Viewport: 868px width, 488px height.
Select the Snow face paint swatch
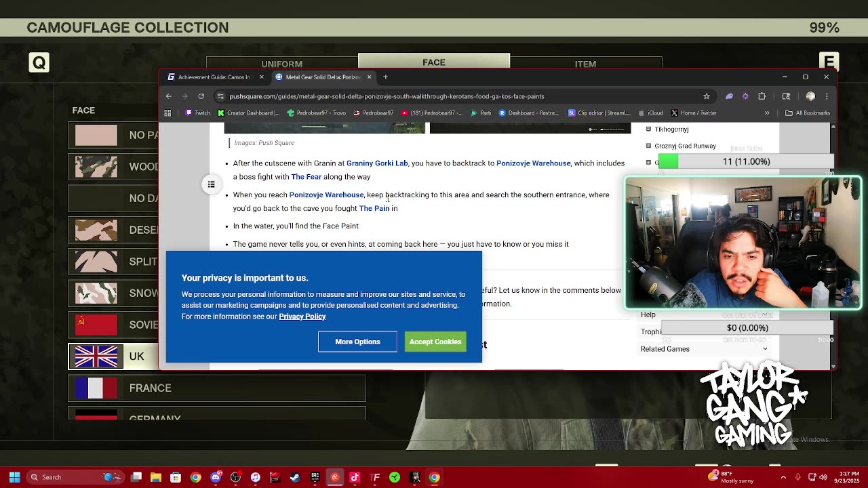pos(96,293)
